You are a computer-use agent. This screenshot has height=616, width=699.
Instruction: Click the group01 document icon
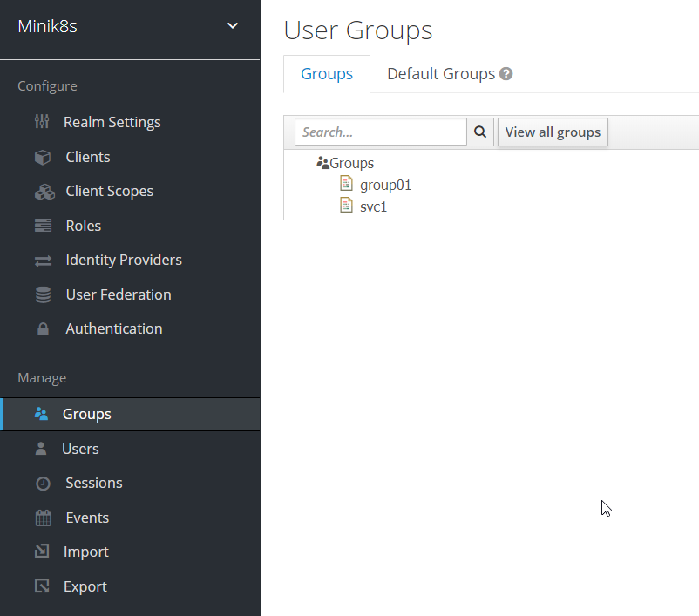coord(346,183)
